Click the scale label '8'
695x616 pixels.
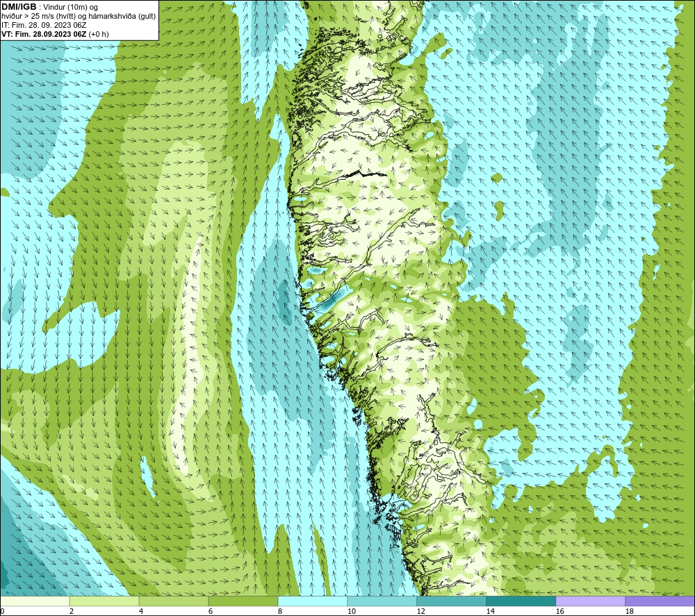(280, 612)
